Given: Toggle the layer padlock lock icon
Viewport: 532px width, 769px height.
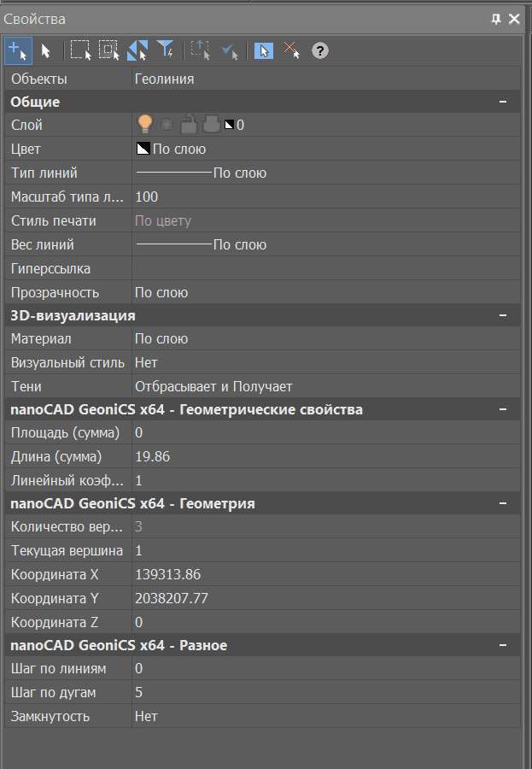Looking at the screenshot, I should click(189, 125).
